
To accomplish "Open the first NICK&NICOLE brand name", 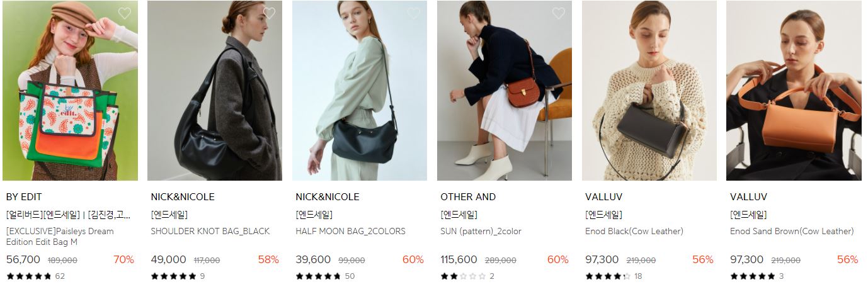I will [183, 197].
